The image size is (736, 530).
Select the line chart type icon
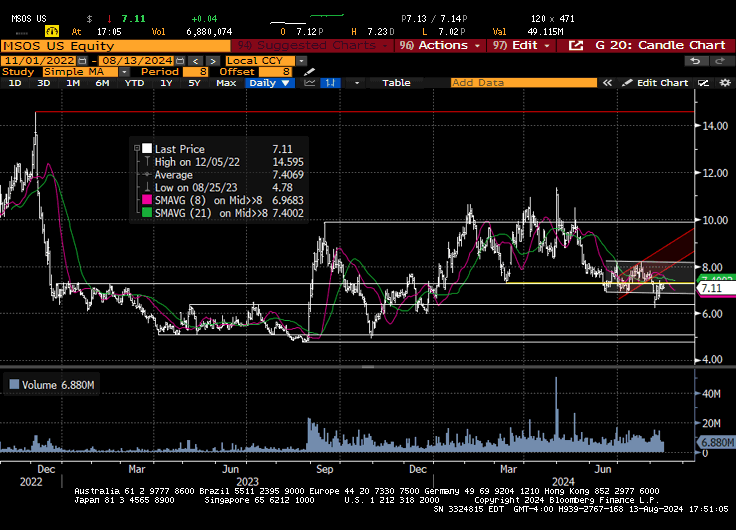pos(310,83)
